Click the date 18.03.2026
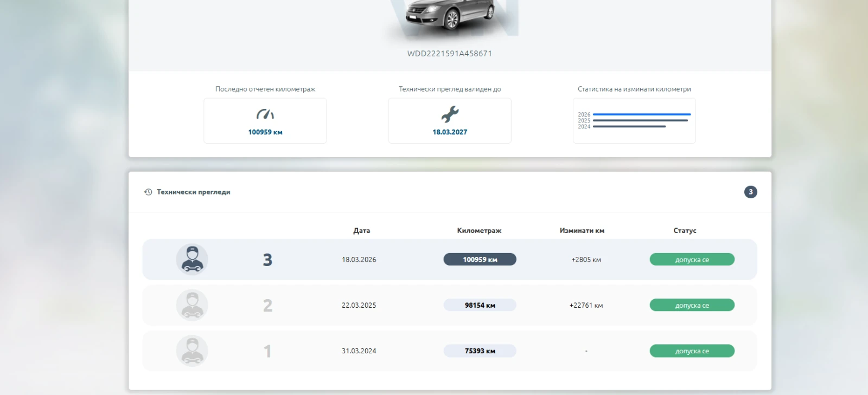The height and width of the screenshot is (395, 868). (x=359, y=260)
